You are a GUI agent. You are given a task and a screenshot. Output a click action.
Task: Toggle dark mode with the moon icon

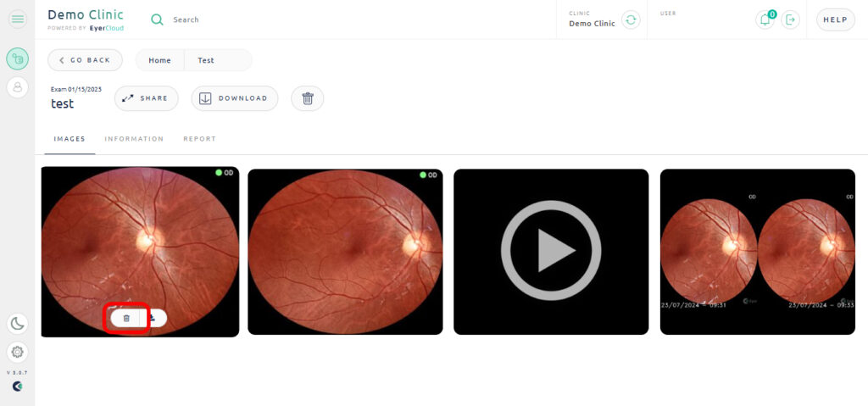point(18,324)
